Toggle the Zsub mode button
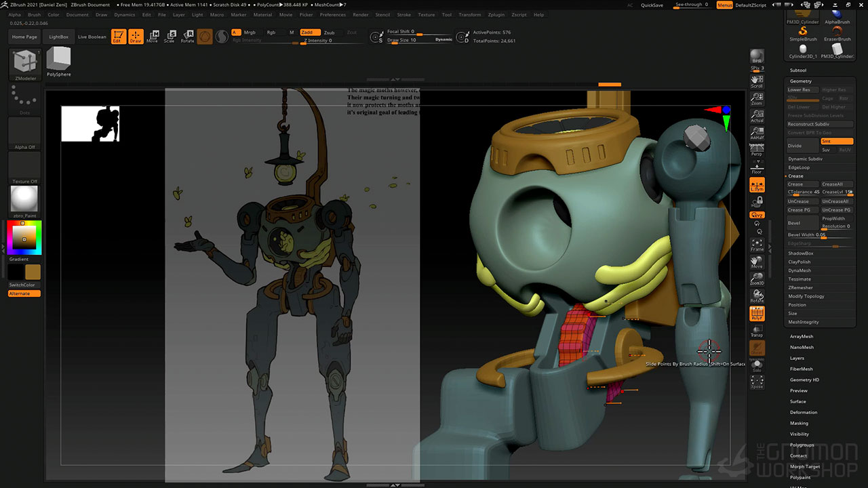Screen dimensions: 868x488 point(329,33)
